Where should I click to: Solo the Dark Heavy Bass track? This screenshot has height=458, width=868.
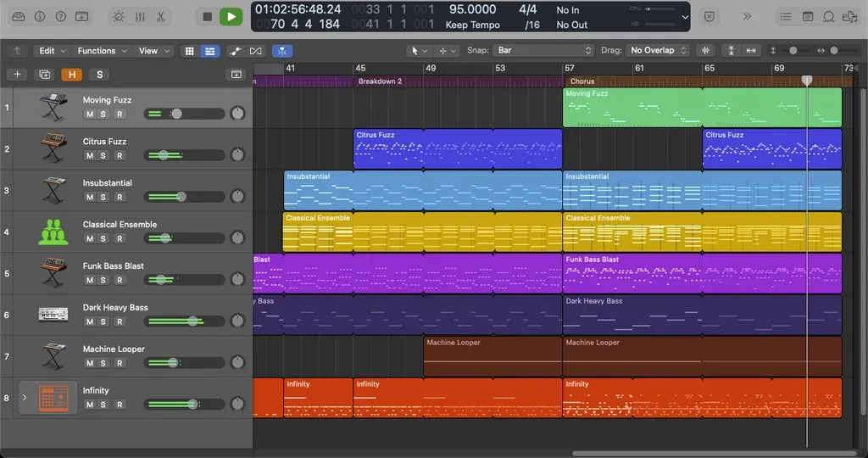[x=103, y=321]
